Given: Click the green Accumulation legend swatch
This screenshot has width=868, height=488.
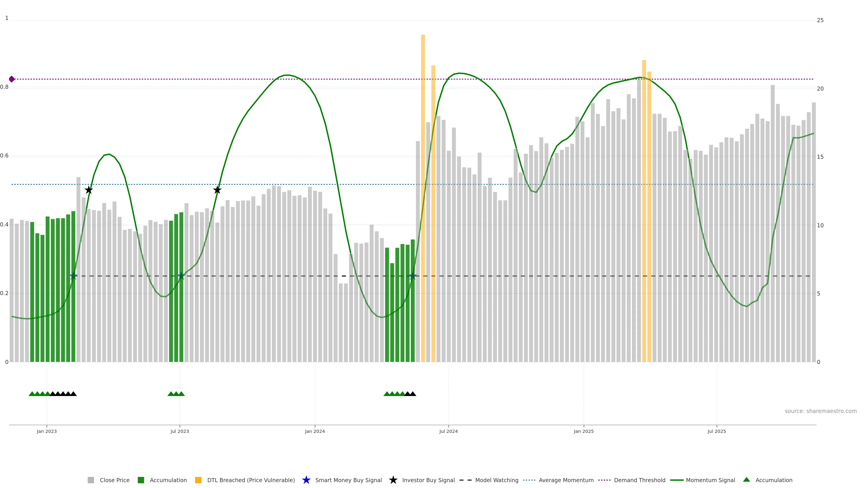Looking at the screenshot, I should click(141, 480).
